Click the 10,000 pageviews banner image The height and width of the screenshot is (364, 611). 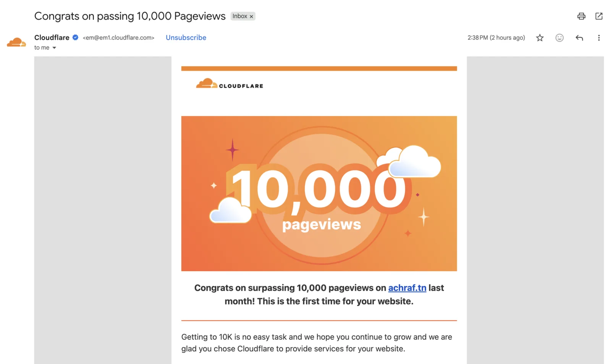click(x=319, y=194)
